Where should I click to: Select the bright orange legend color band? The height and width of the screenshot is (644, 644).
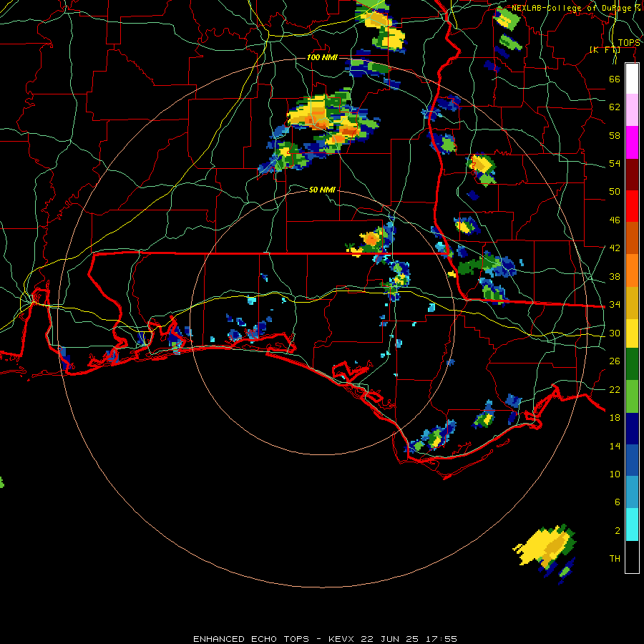coord(632,270)
